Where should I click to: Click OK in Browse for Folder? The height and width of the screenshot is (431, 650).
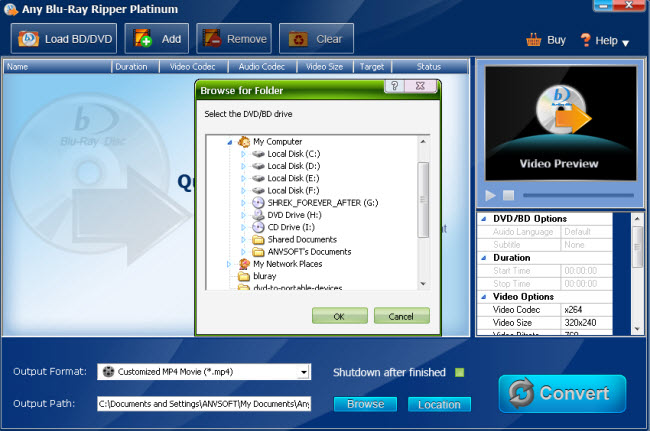click(x=340, y=316)
